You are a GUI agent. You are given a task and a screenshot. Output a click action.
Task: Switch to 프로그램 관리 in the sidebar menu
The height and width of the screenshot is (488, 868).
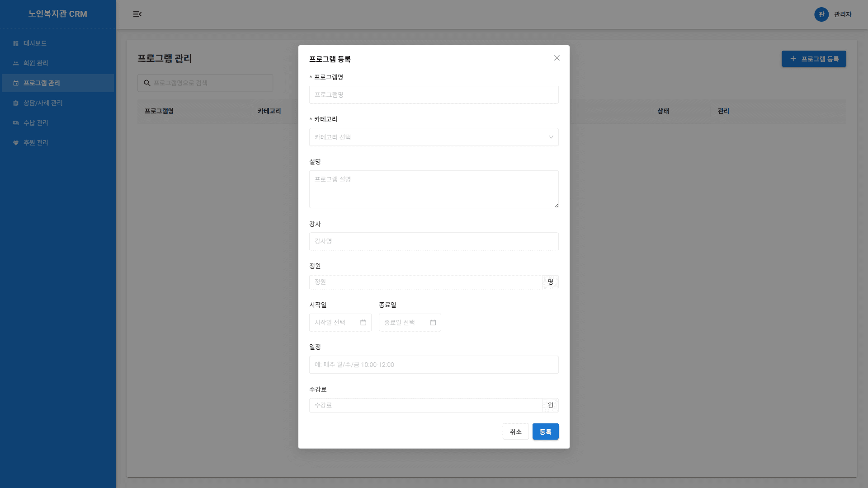click(x=42, y=83)
